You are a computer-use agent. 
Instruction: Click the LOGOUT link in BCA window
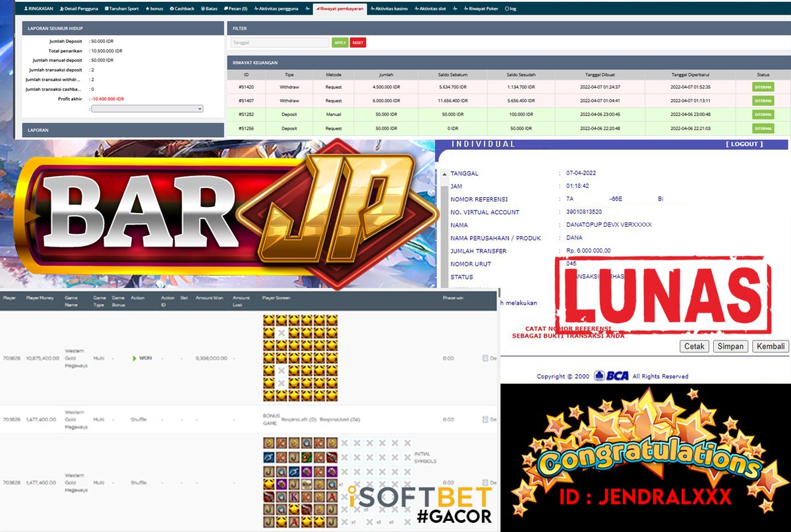coord(744,144)
